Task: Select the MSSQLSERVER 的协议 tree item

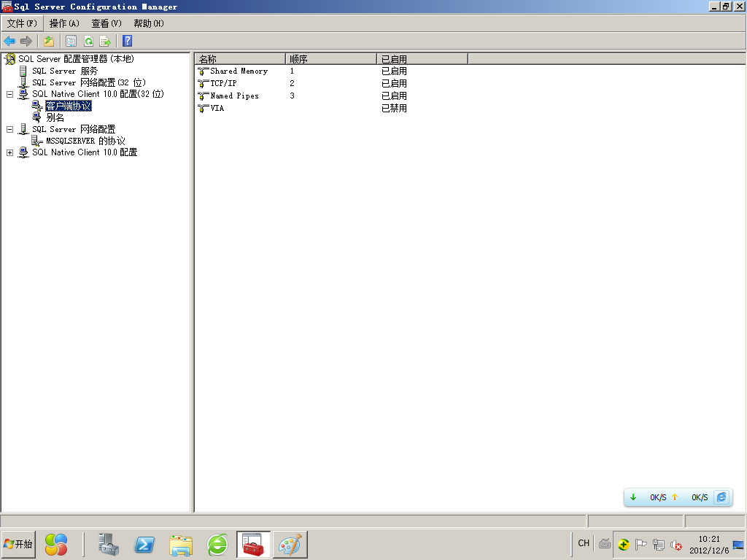Action: [85, 141]
